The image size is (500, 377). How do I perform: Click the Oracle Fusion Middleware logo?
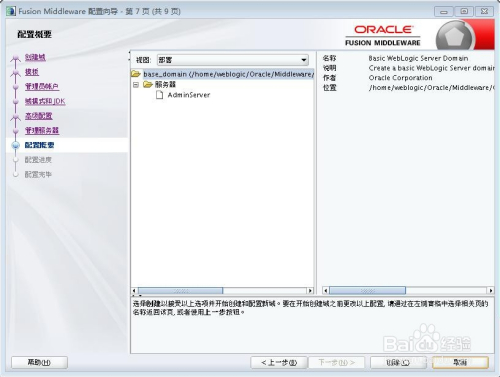point(383,35)
